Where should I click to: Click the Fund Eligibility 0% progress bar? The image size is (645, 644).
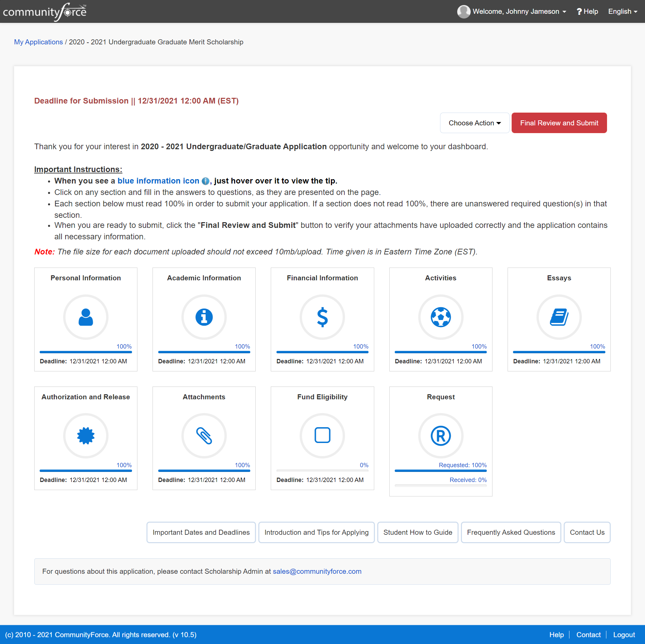click(x=322, y=471)
